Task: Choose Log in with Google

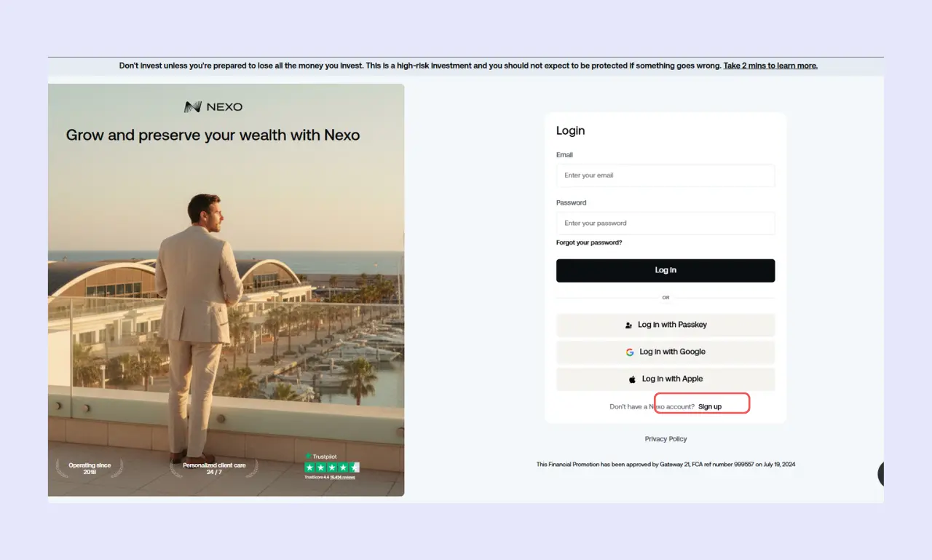Action: [666, 352]
